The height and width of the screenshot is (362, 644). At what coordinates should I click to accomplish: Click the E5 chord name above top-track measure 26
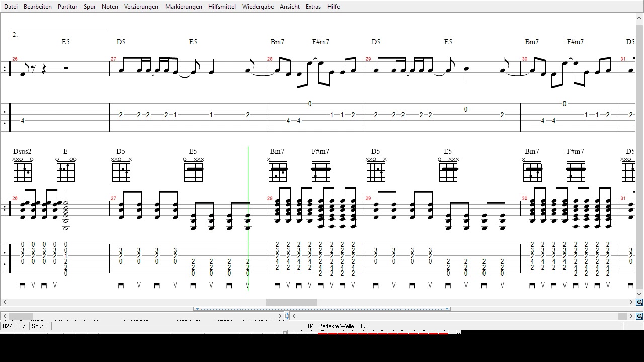pos(66,42)
